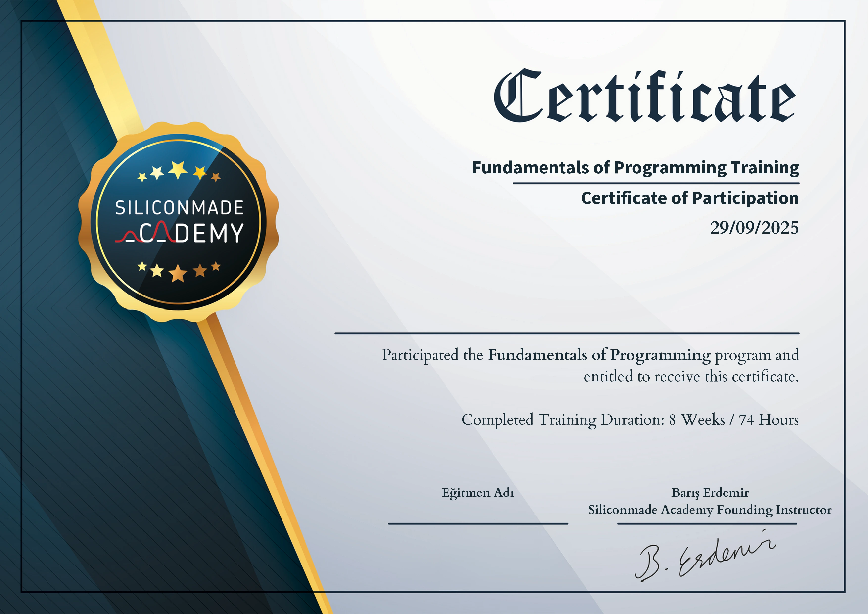This screenshot has width=868, height=614.
Task: Click the Barış Erdemir name
Action: [x=710, y=492]
